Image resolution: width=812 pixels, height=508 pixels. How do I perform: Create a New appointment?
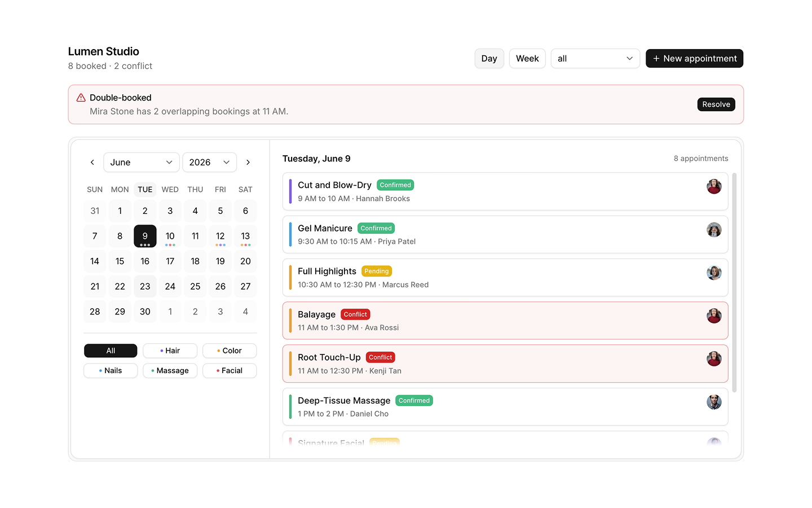point(694,58)
